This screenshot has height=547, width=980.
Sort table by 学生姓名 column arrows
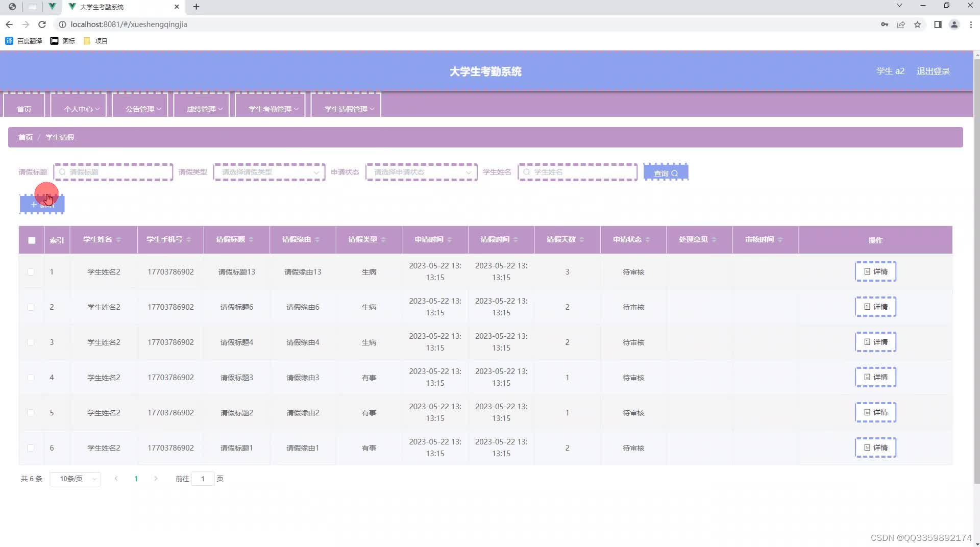tap(118, 239)
